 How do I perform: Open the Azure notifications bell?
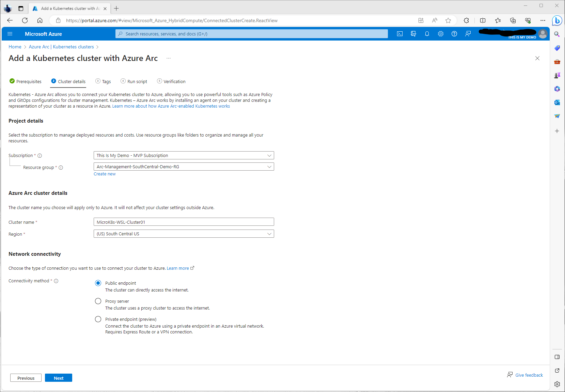[427, 34]
